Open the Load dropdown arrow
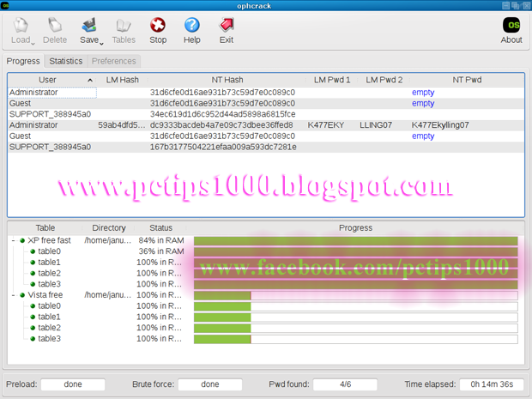The height and width of the screenshot is (399, 532). coord(33,43)
